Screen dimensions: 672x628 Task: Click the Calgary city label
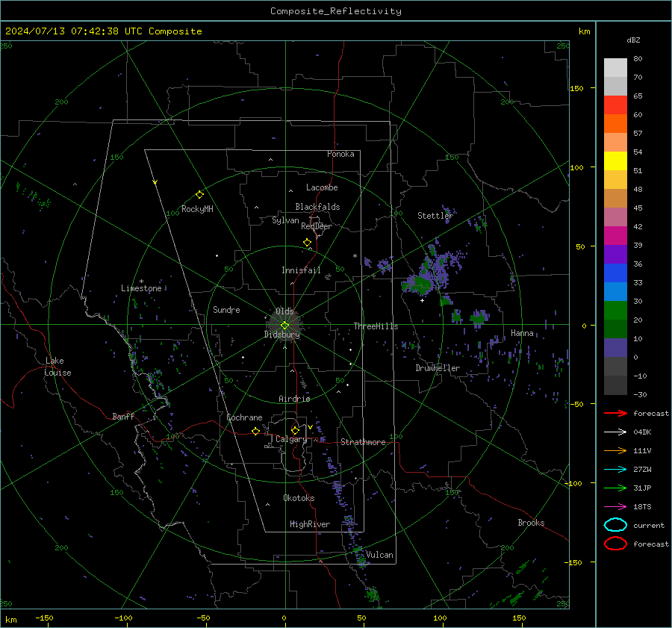291,439
